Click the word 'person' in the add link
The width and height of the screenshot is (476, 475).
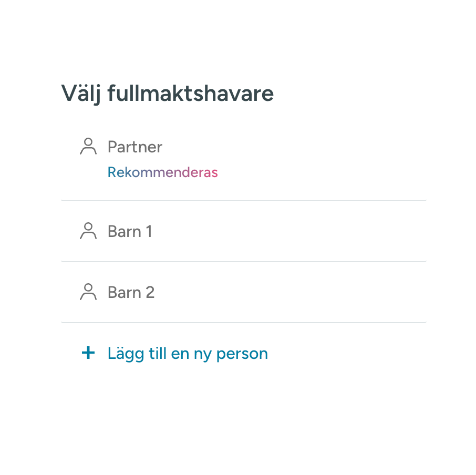(x=242, y=354)
